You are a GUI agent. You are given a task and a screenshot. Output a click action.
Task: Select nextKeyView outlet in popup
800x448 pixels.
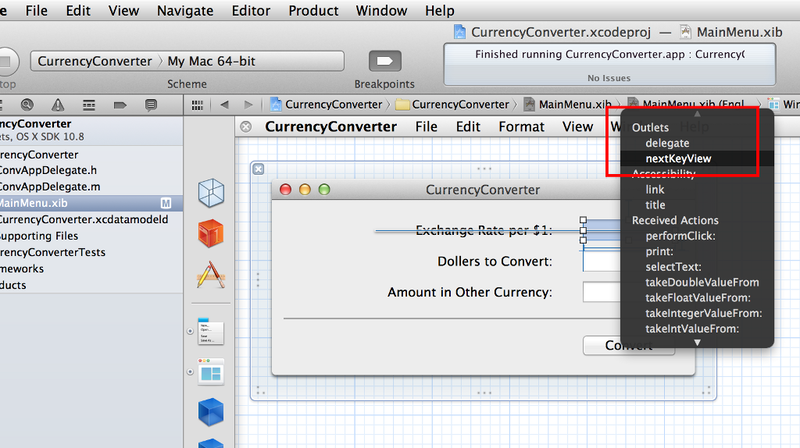(679, 158)
